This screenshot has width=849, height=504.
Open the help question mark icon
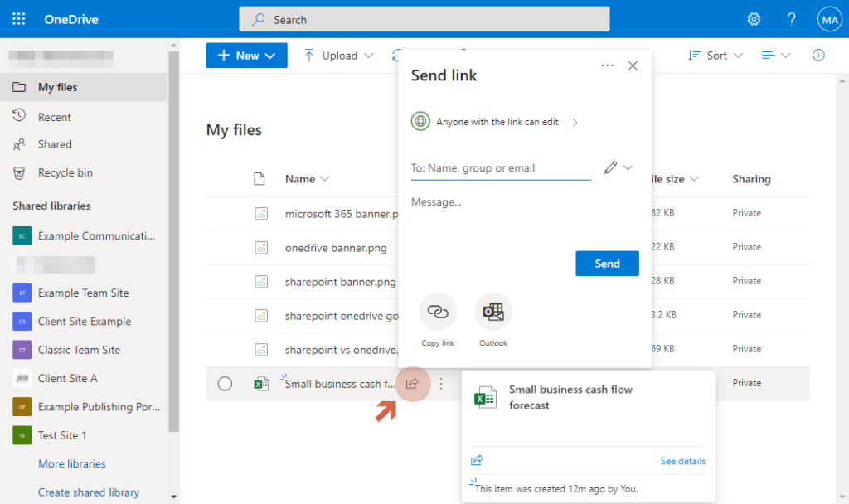(792, 20)
